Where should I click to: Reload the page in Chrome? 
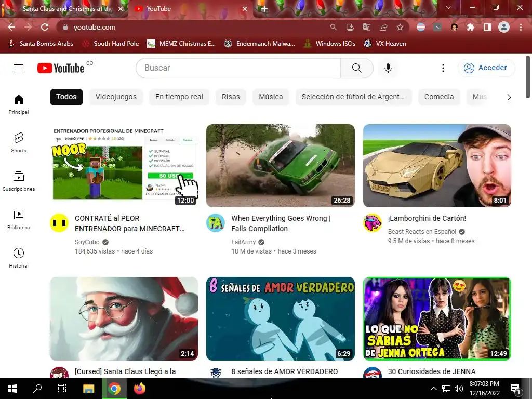coord(45,27)
